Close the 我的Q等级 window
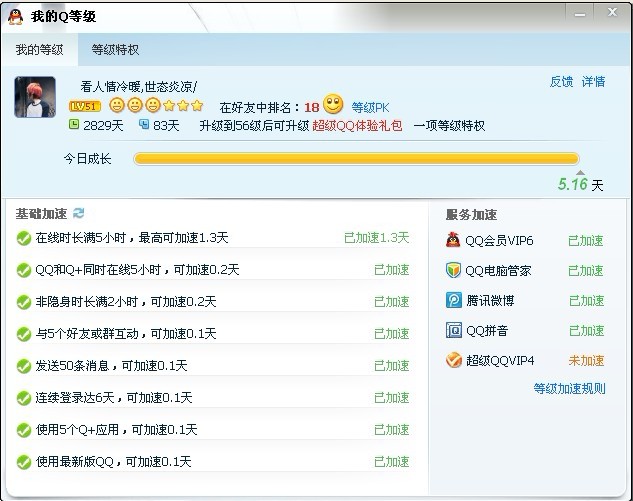 [x=612, y=13]
